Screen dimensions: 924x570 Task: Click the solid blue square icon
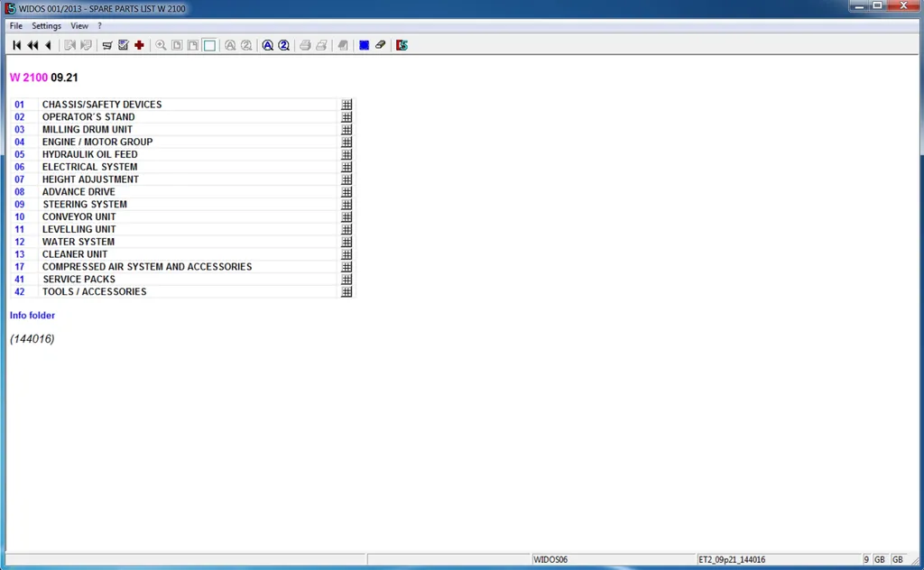coord(365,45)
